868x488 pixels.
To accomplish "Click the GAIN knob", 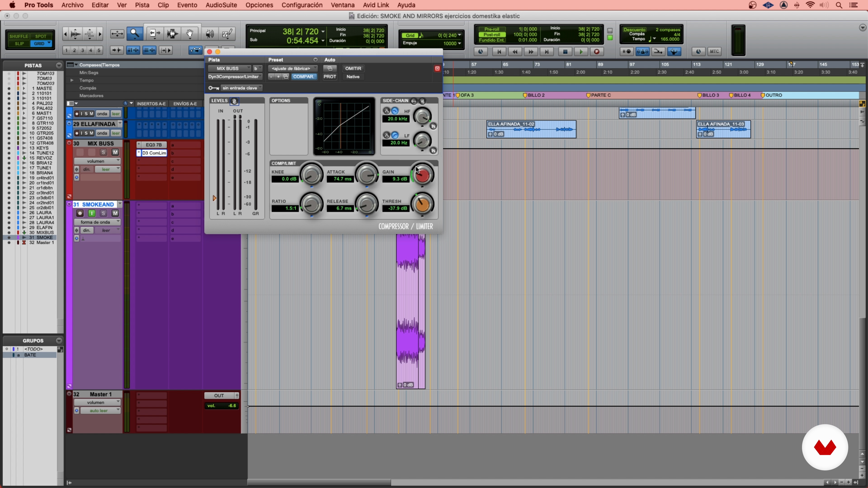I will click(422, 175).
